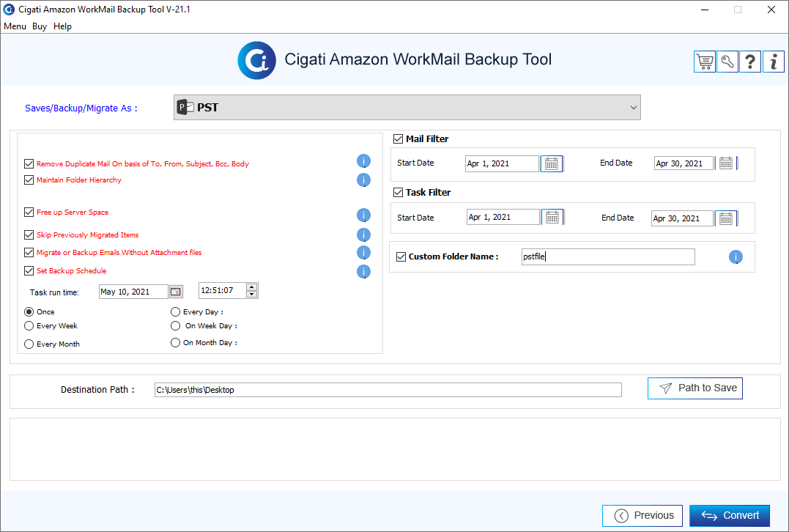The width and height of the screenshot is (789, 532).
Task: Click the 12:51:07 time field
Action: click(x=223, y=290)
